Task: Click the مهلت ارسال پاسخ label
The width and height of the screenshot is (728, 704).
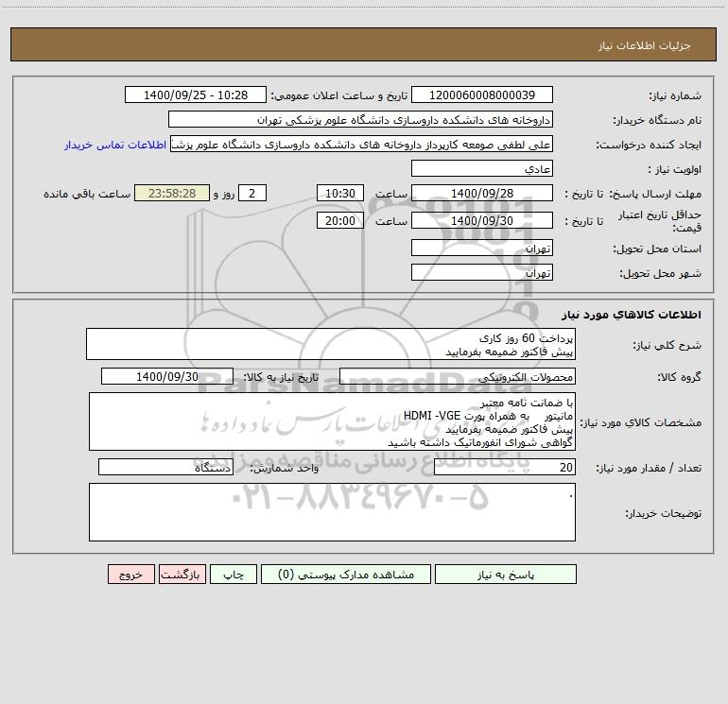Action: click(655, 194)
